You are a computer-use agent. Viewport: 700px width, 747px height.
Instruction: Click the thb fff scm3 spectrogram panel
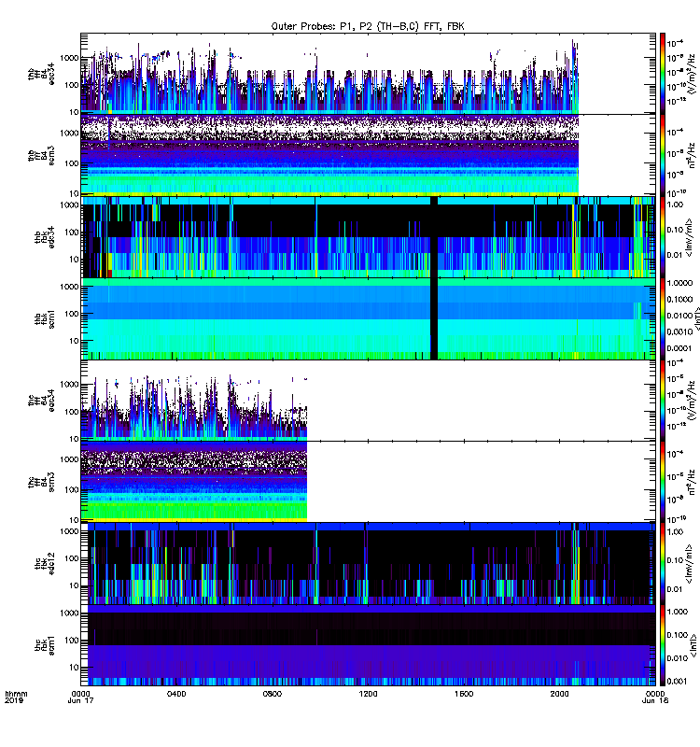point(368,155)
